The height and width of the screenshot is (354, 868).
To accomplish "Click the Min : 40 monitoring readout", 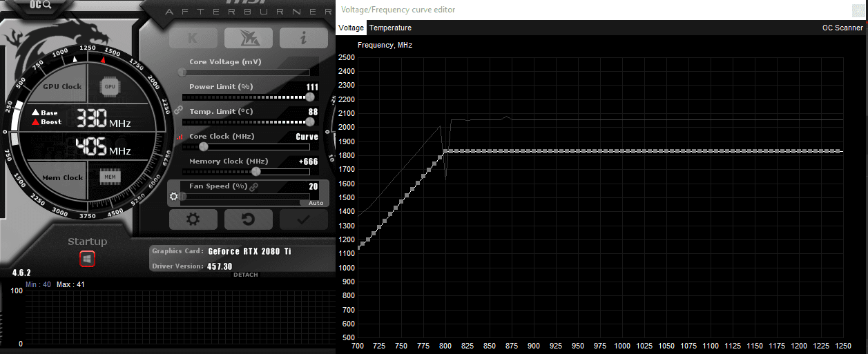I will (x=38, y=284).
